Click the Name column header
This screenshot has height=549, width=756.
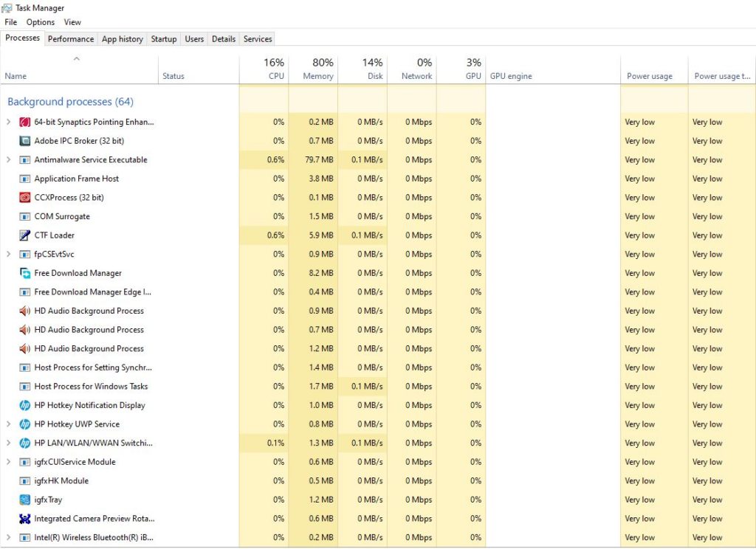pos(79,69)
